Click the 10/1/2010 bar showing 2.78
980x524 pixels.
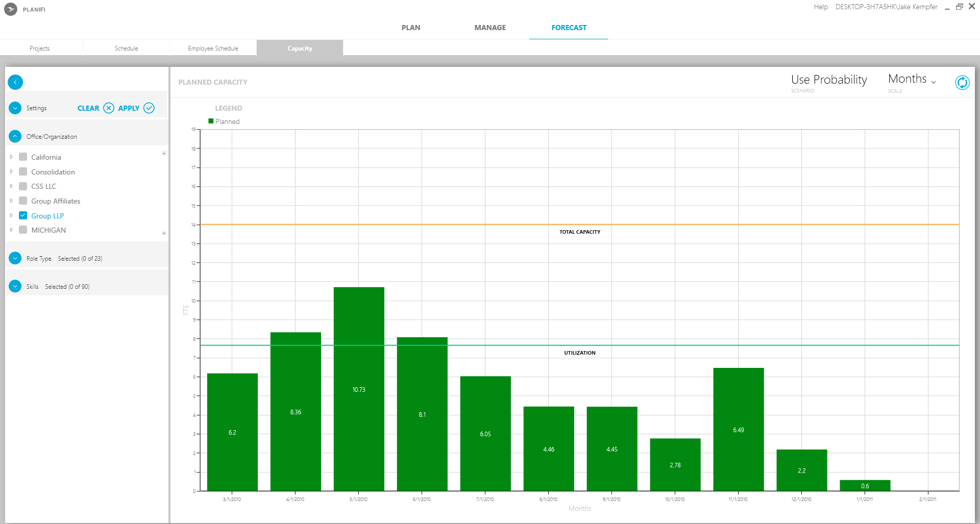point(675,465)
